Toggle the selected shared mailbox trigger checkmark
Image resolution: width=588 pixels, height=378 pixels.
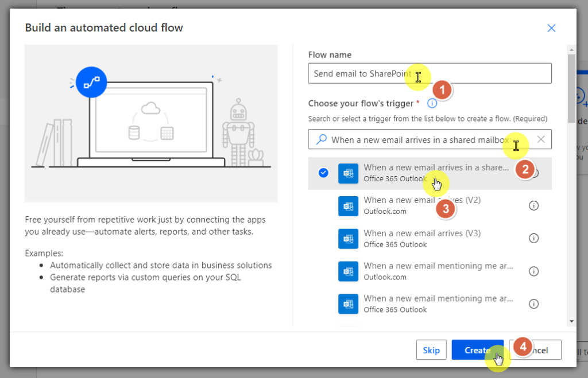point(323,173)
